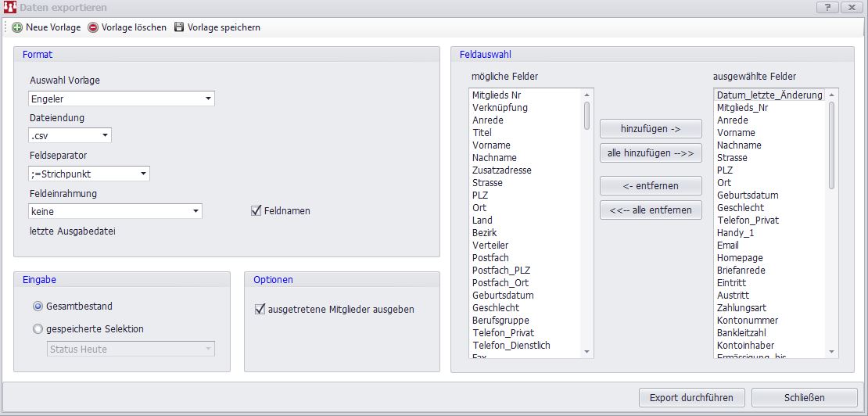
Task: Select the gespeicherte Selektion radio button
Action: pyautogui.click(x=38, y=329)
